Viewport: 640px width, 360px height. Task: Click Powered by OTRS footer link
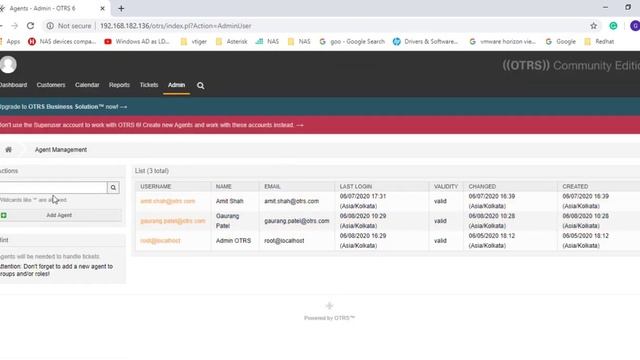coord(329,318)
